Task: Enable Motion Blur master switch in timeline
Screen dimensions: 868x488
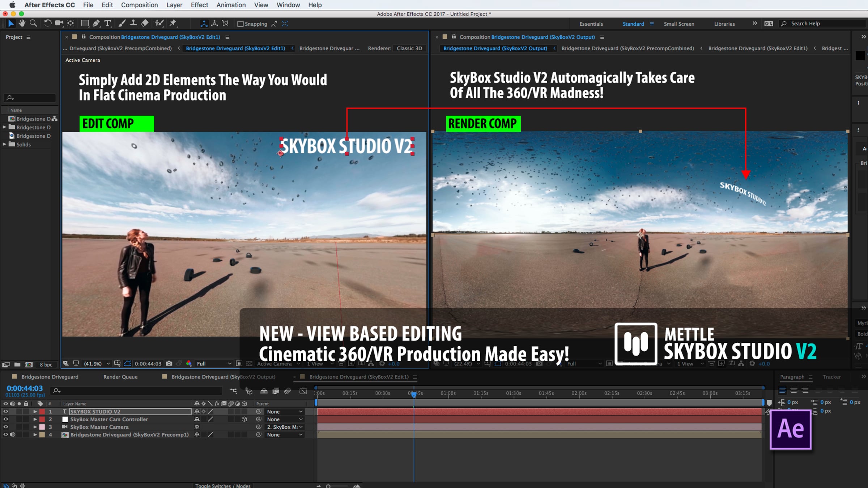Action: [x=288, y=391]
